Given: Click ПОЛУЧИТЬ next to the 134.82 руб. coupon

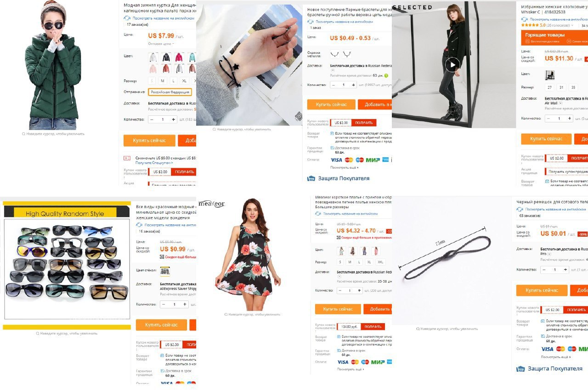Looking at the screenshot, I should coord(373,327).
